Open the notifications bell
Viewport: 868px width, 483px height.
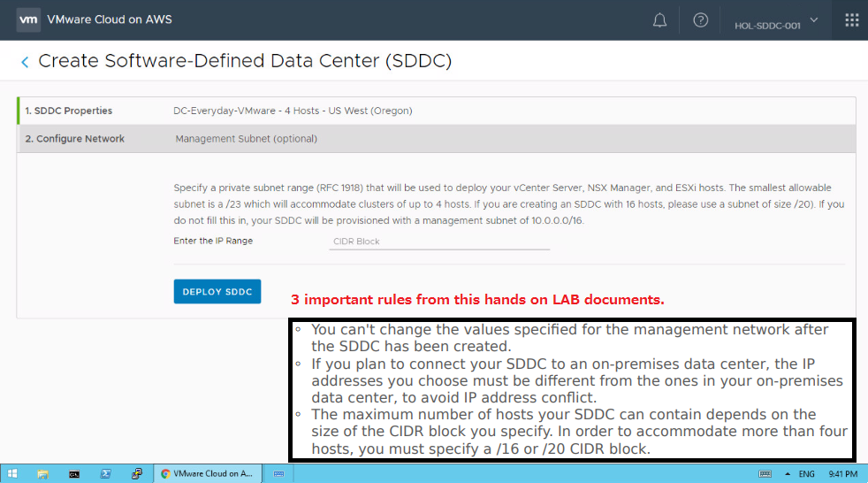659,20
